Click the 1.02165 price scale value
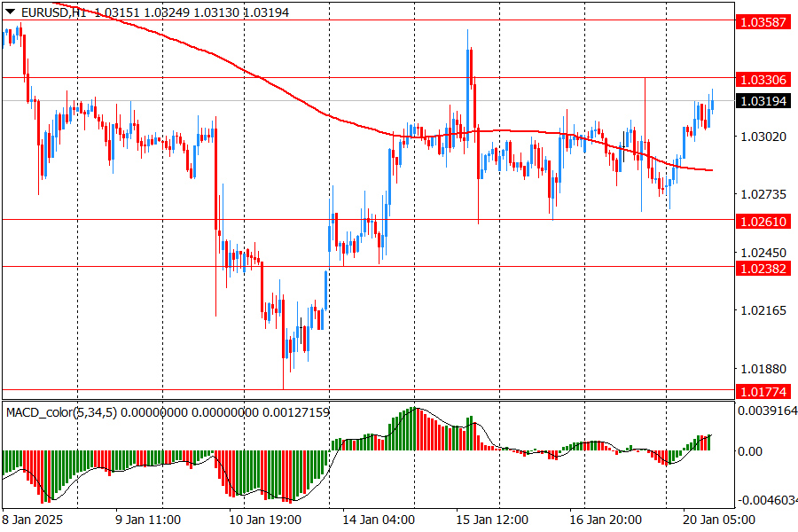The height and width of the screenshot is (532, 798). coord(763,310)
